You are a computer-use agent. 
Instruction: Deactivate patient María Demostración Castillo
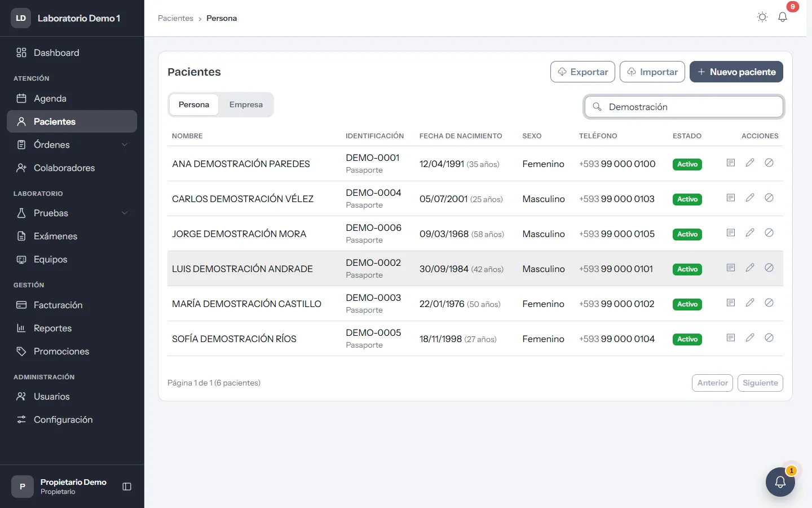pos(769,303)
